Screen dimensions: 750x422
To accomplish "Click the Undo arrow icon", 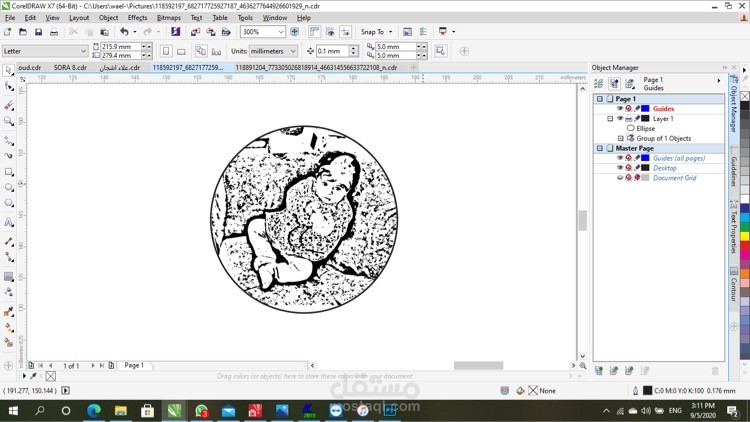I will click(124, 32).
